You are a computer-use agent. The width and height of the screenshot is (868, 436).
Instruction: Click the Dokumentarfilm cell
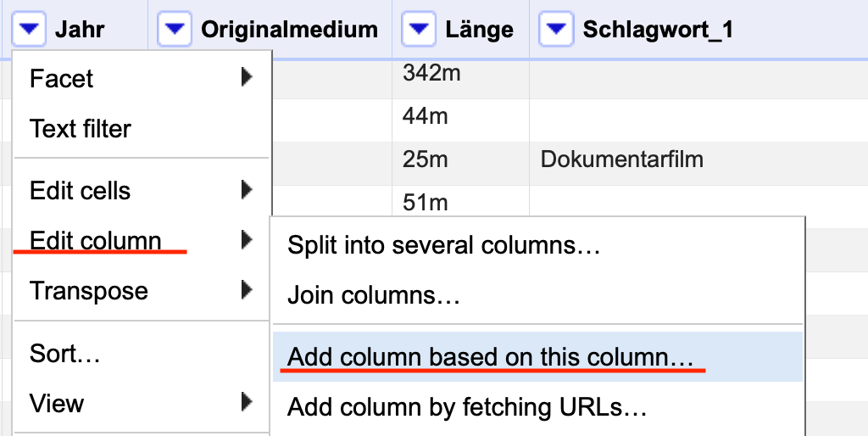(621, 159)
